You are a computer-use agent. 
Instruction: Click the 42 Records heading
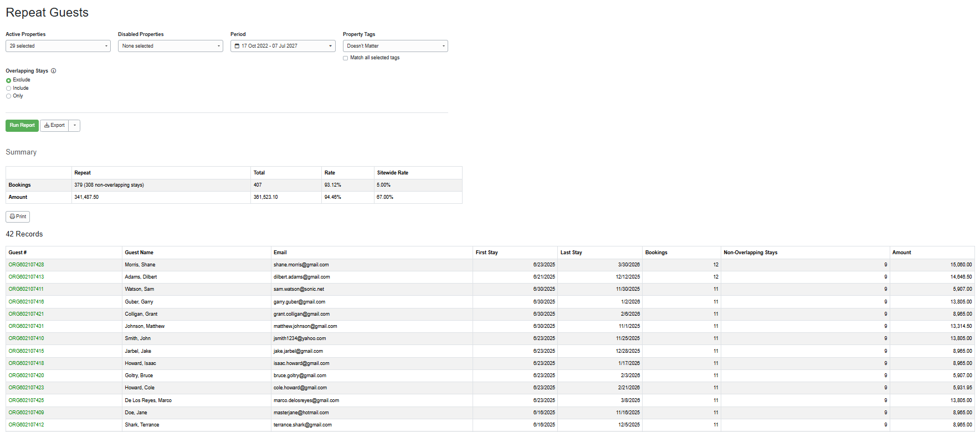tap(24, 234)
